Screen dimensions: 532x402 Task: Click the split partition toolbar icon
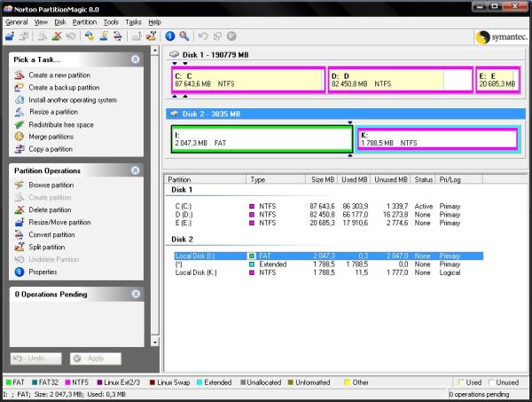[151, 36]
